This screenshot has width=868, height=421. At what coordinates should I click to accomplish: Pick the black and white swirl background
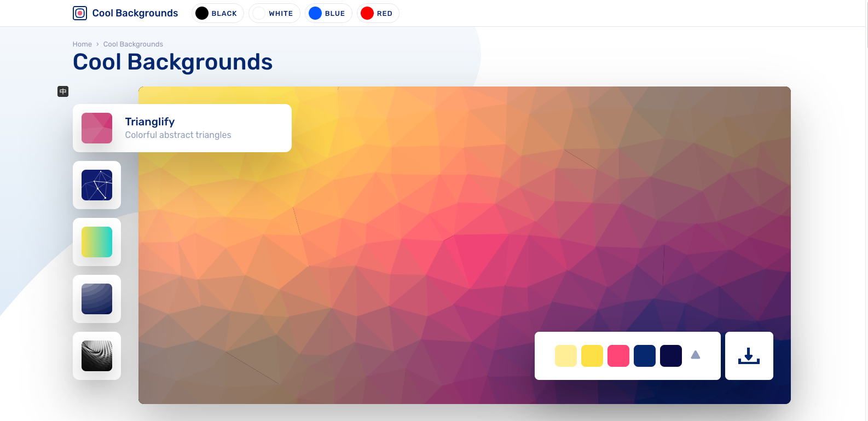pyautogui.click(x=97, y=356)
